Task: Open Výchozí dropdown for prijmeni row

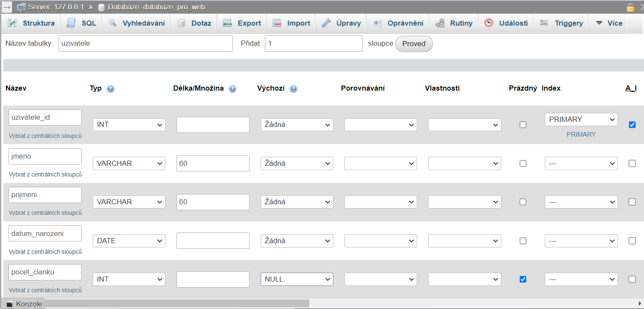Action: tap(297, 202)
